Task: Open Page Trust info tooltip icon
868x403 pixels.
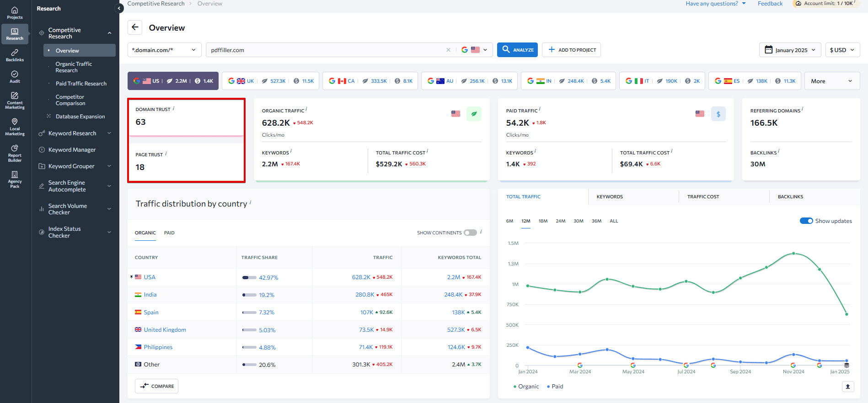Action: click(166, 154)
